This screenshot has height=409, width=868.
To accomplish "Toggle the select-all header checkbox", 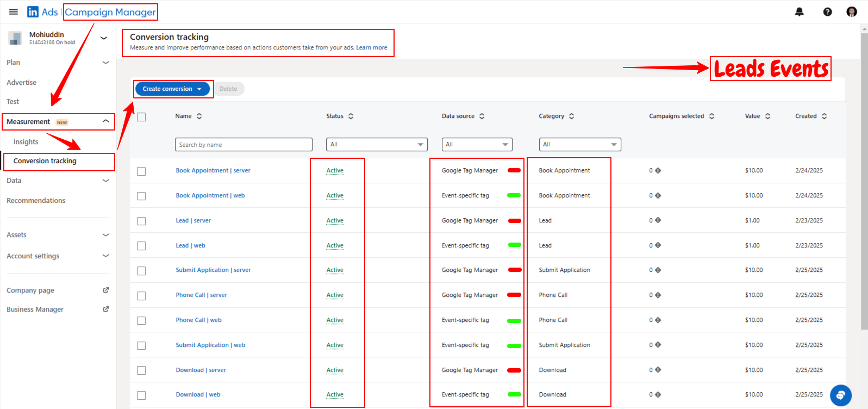I will [x=142, y=117].
